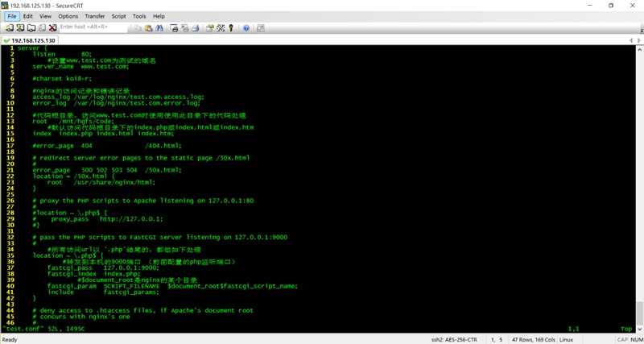Viewport: 644px width, 344px height.
Task: Click 'ssh2: AES-256-CTR' in the status bar
Action: coord(454,340)
